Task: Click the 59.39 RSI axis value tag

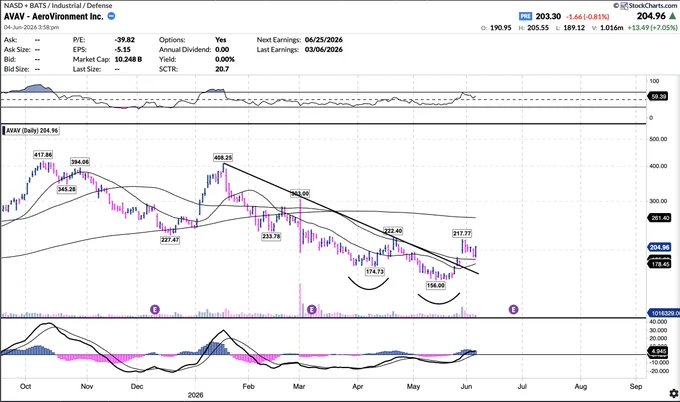Action: pyautogui.click(x=659, y=96)
